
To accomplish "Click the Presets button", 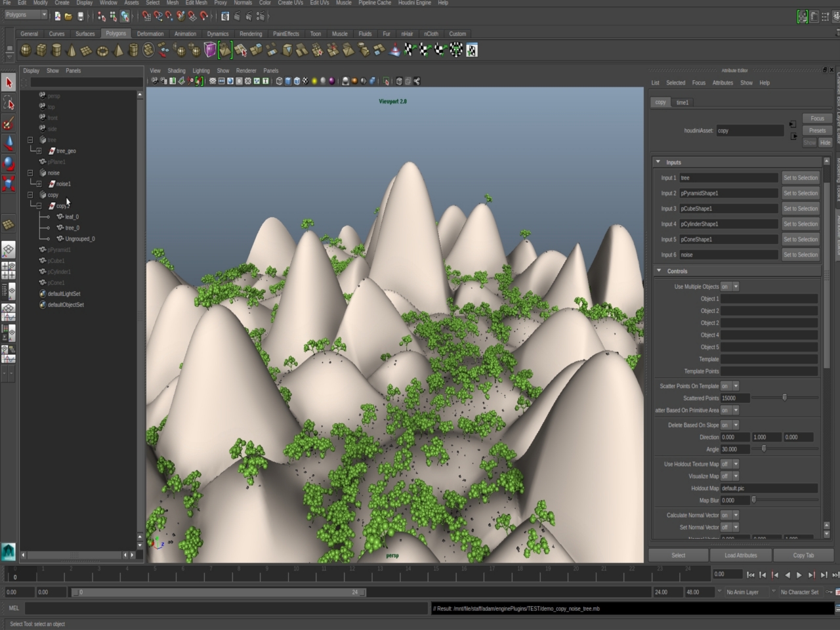I will pos(817,131).
